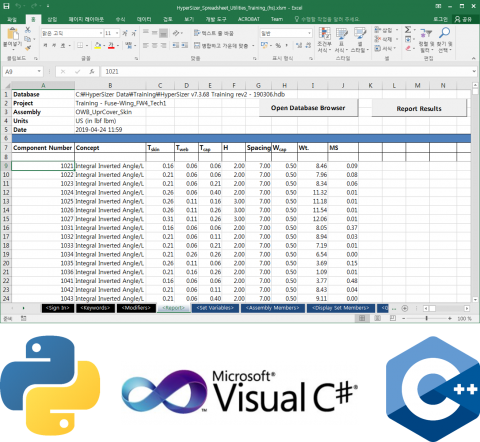The image size is (480, 442).
Task: Open the font size dropdown
Action: point(117,33)
